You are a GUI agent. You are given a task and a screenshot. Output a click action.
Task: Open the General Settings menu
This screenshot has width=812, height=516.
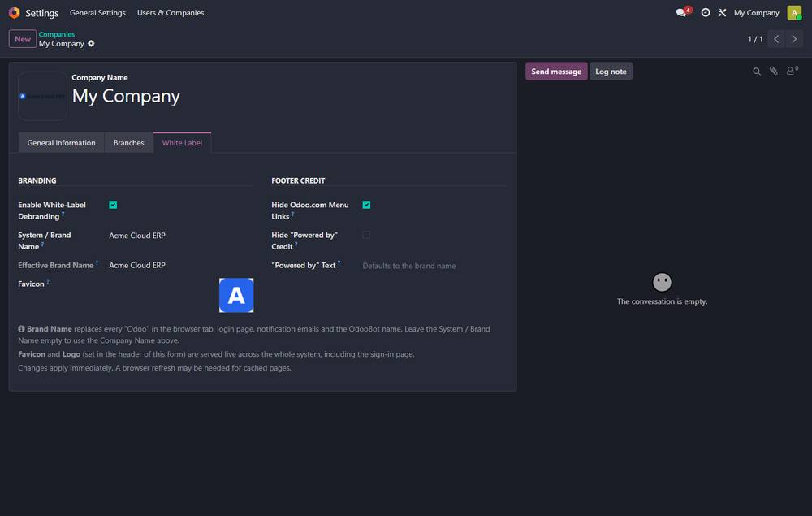pyautogui.click(x=97, y=12)
